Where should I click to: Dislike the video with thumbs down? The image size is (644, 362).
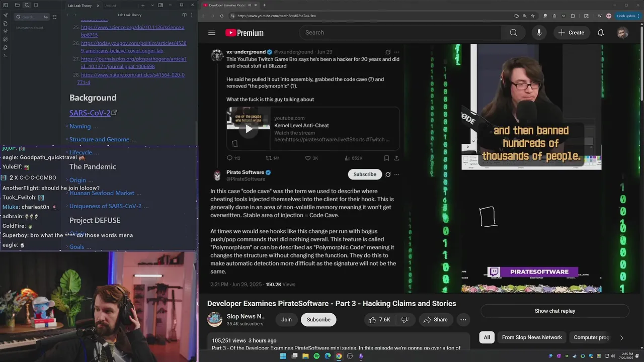[405, 320]
